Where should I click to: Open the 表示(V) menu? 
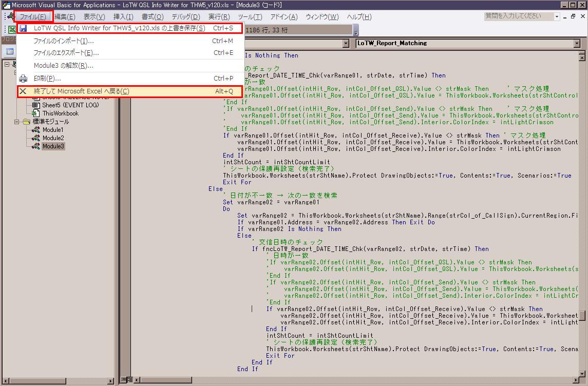point(94,17)
